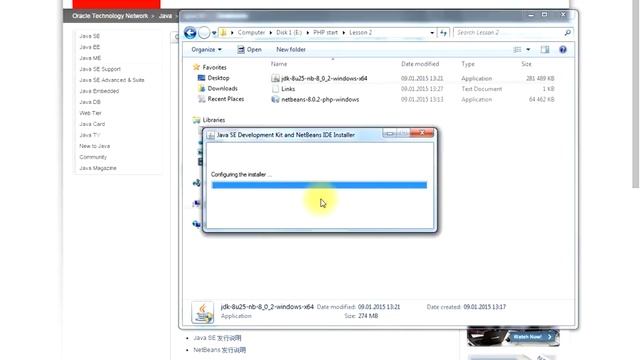Open Java Magazine sidebar link

click(x=98, y=169)
